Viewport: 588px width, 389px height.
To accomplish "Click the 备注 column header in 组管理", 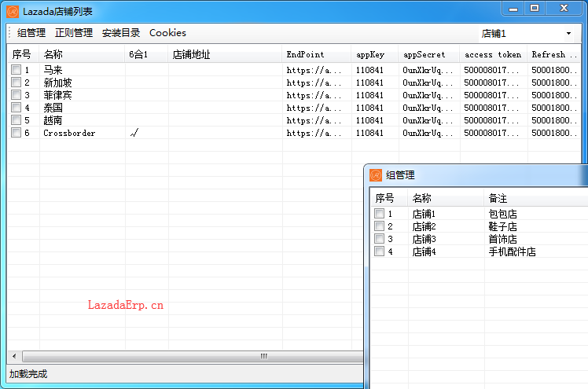I will [x=535, y=198].
